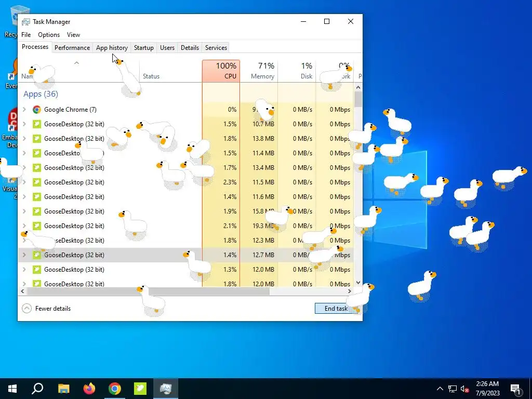Screen dimensions: 532x399
Task: Click the Task Manager taskbar icon
Action: point(166,389)
